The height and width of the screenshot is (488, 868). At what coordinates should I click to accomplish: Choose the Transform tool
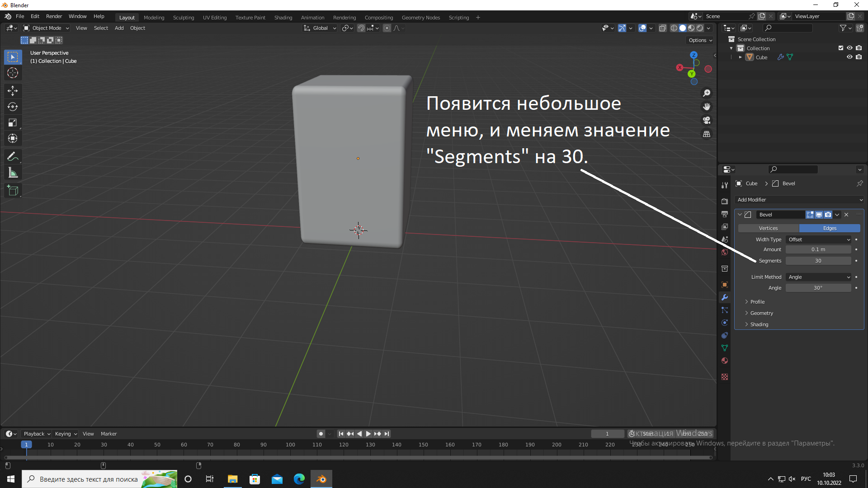pyautogui.click(x=13, y=138)
